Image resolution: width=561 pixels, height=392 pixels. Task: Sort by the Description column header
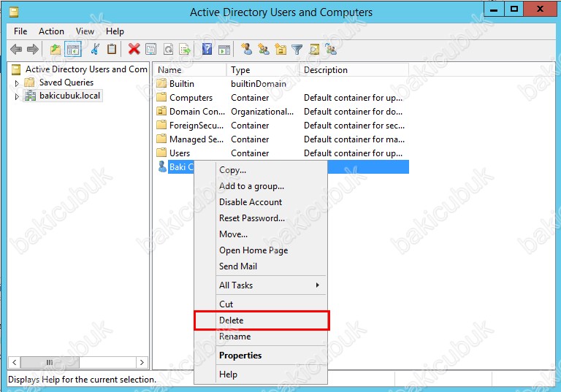click(x=354, y=70)
